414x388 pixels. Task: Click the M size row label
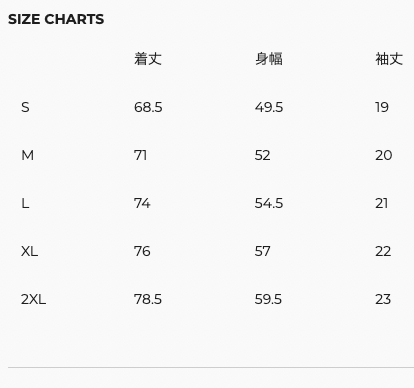(27, 155)
